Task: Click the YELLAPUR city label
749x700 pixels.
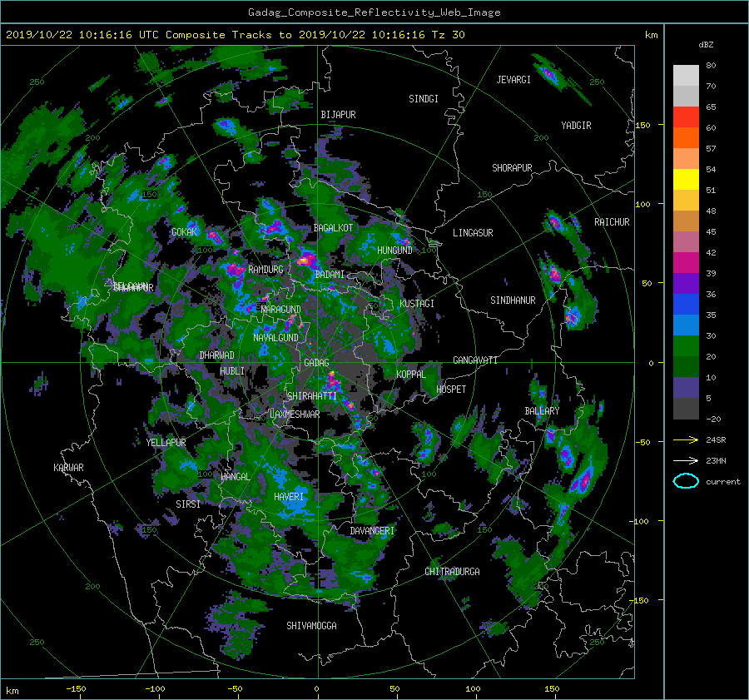Action: point(166,443)
